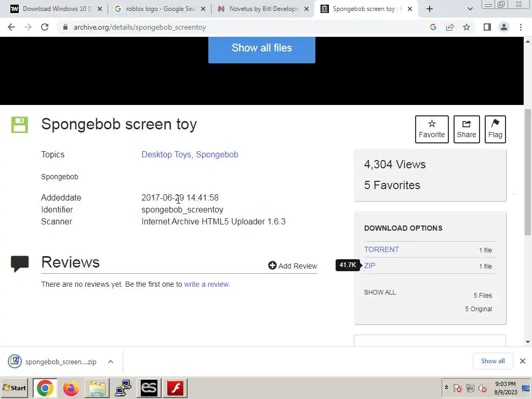The height and width of the screenshot is (399, 532).
Task: Click the show desktop tray icon
Action: [x=527, y=388]
